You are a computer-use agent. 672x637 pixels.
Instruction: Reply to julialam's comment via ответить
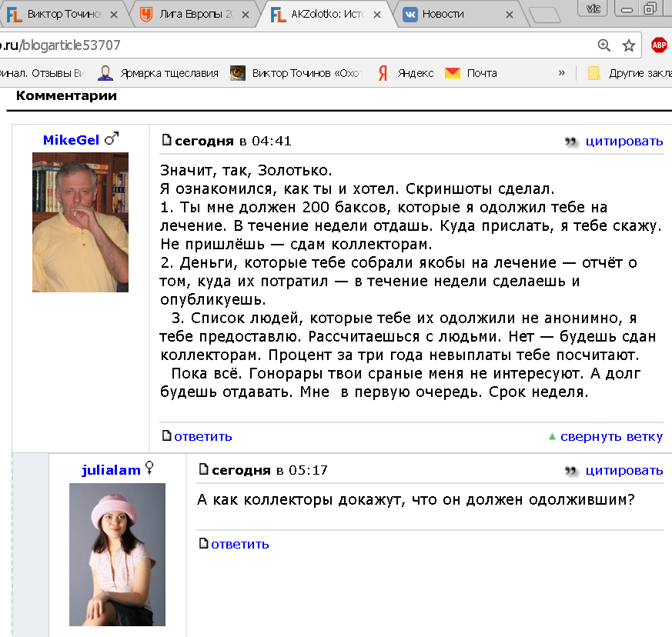239,544
